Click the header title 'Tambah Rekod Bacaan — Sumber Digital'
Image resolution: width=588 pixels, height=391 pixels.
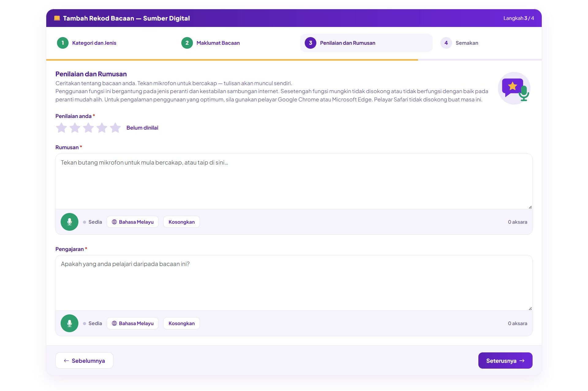pos(126,18)
